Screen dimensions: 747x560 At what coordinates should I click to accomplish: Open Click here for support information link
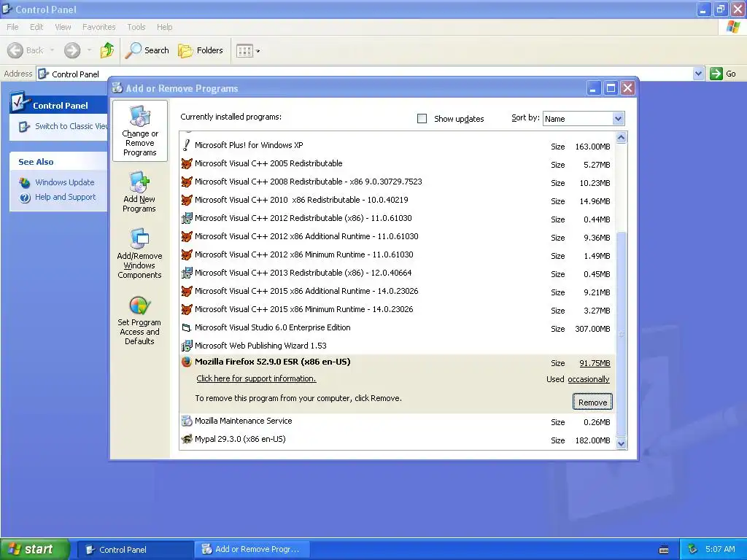256,378
